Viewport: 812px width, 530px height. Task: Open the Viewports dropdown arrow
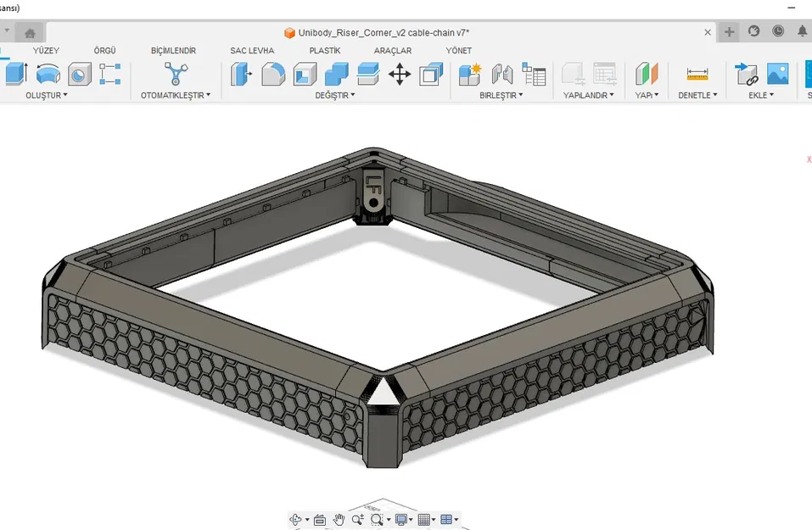pyautogui.click(x=456, y=520)
